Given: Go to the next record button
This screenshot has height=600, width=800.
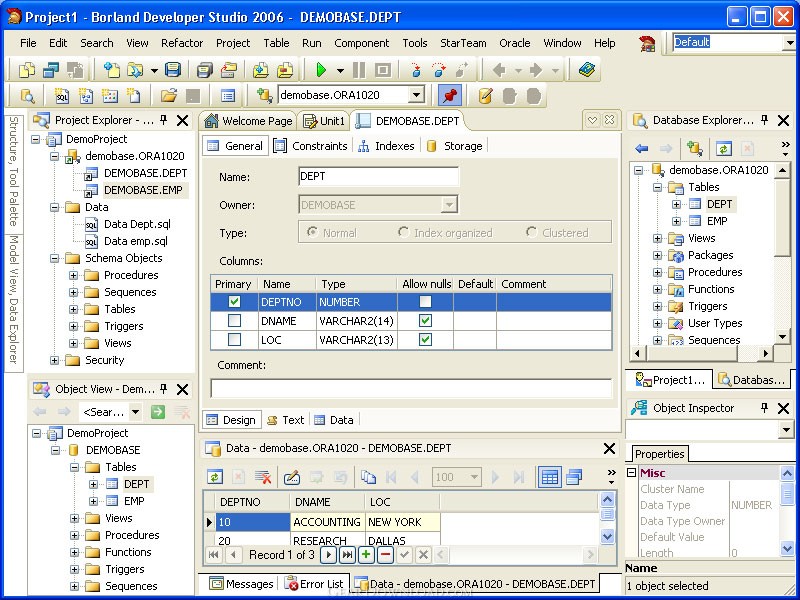Looking at the screenshot, I should tap(329, 555).
